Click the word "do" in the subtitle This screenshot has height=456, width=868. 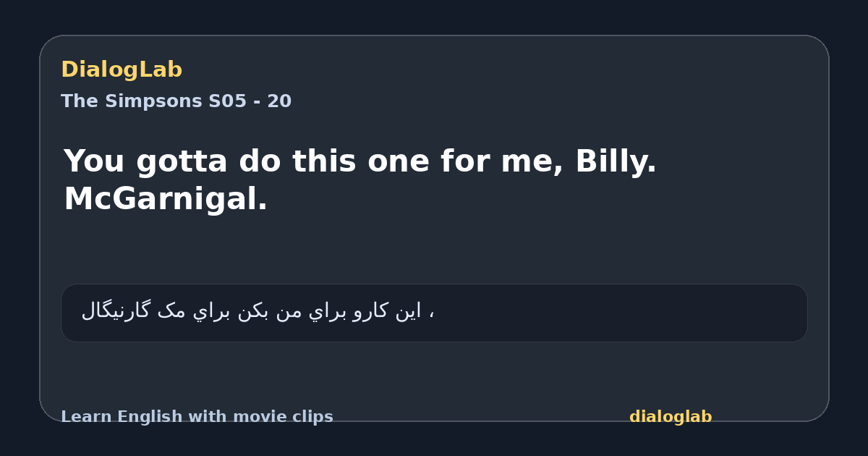coord(260,161)
